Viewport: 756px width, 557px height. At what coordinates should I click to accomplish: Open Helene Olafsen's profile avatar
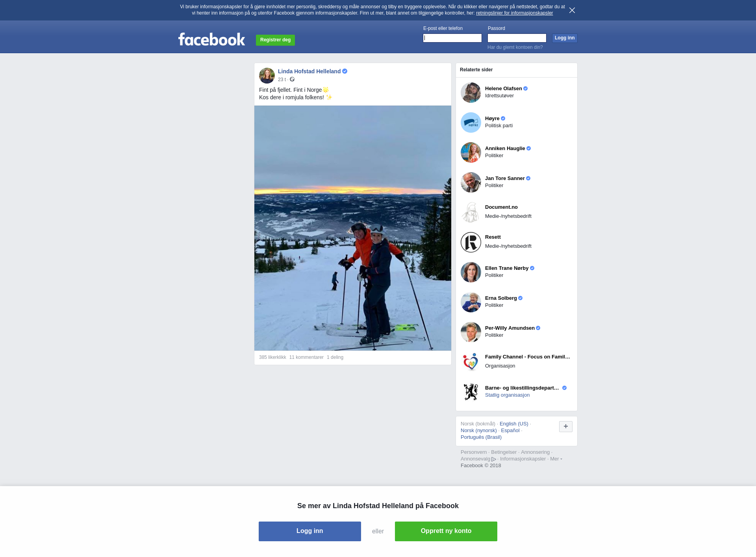coord(471,93)
